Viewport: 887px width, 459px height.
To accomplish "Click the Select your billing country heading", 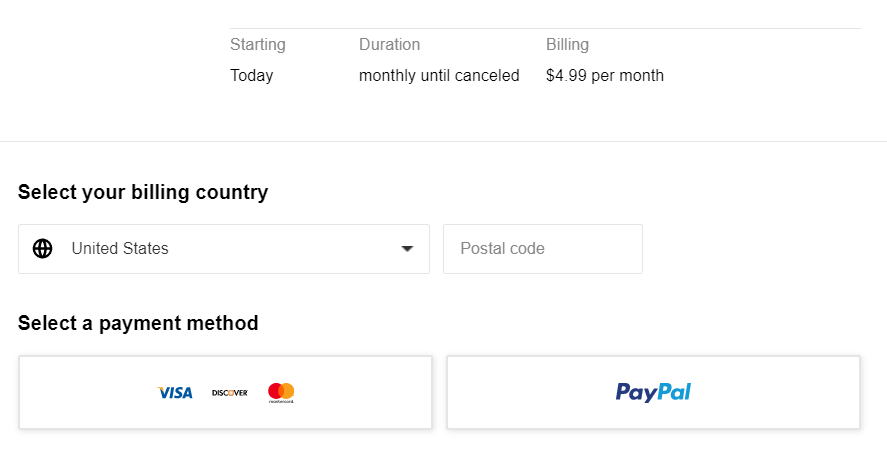I will (x=143, y=192).
